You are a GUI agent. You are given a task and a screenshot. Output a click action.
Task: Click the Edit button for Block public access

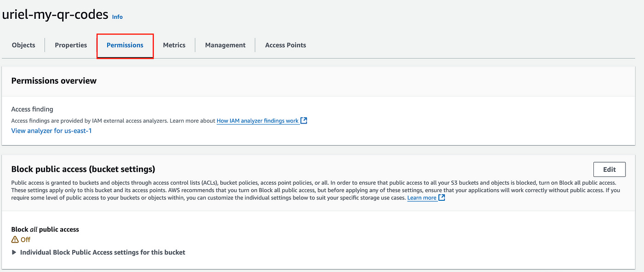point(609,169)
